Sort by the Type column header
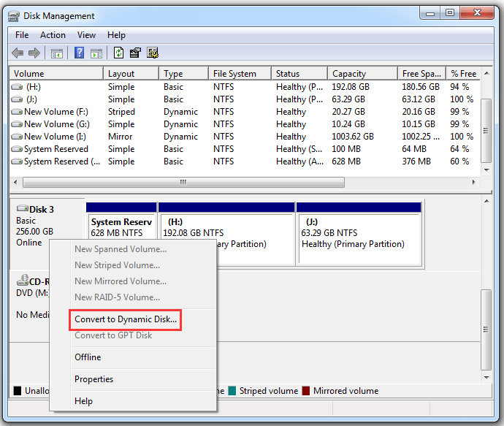504x426 pixels. coord(183,74)
